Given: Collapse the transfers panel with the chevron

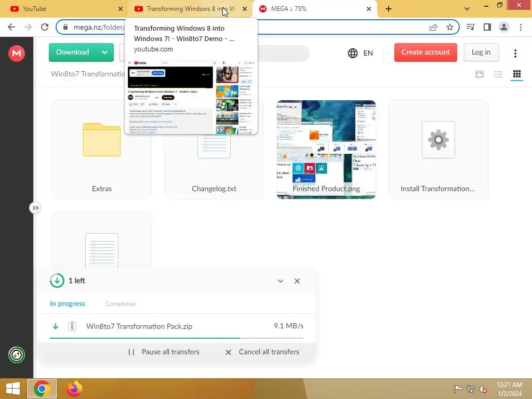Looking at the screenshot, I should 280,281.
